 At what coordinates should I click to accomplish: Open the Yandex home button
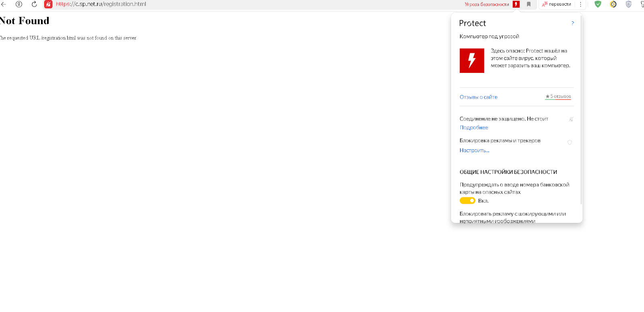click(19, 4)
